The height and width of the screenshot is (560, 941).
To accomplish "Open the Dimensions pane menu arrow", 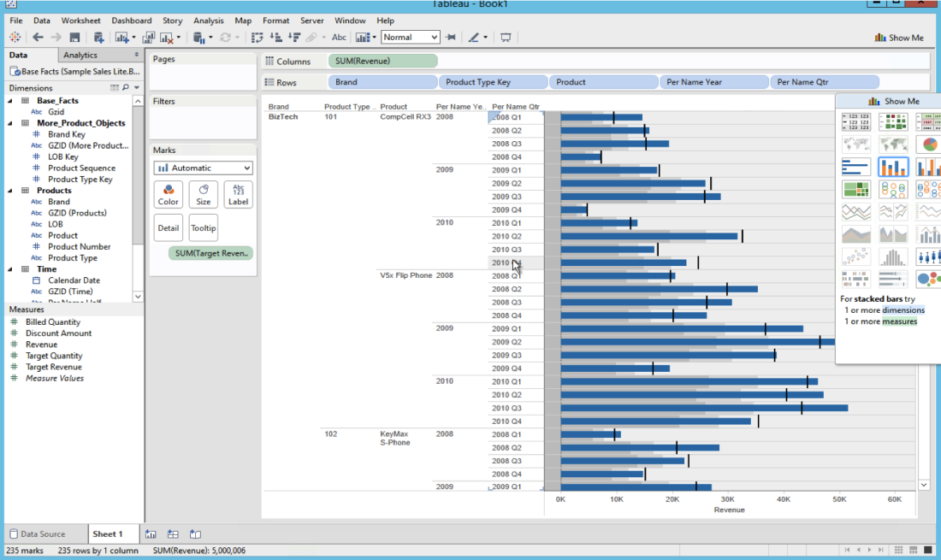I will pyautogui.click(x=137, y=87).
